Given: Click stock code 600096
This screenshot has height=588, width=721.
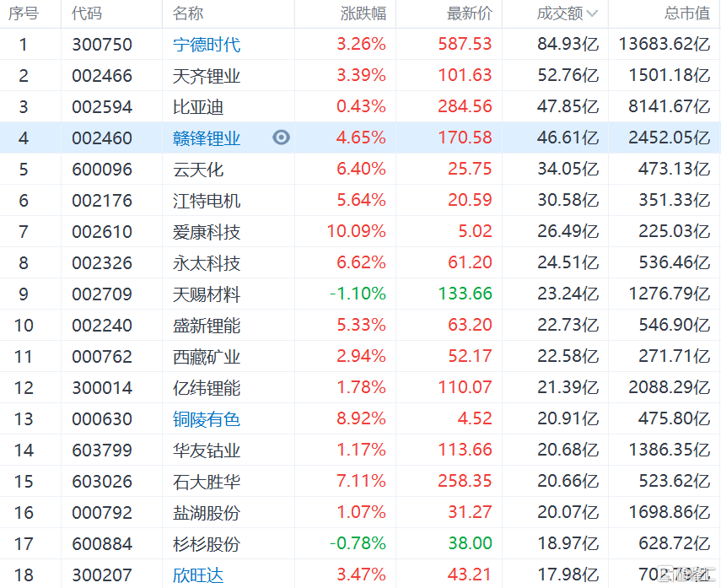Looking at the screenshot, I should point(102,170).
